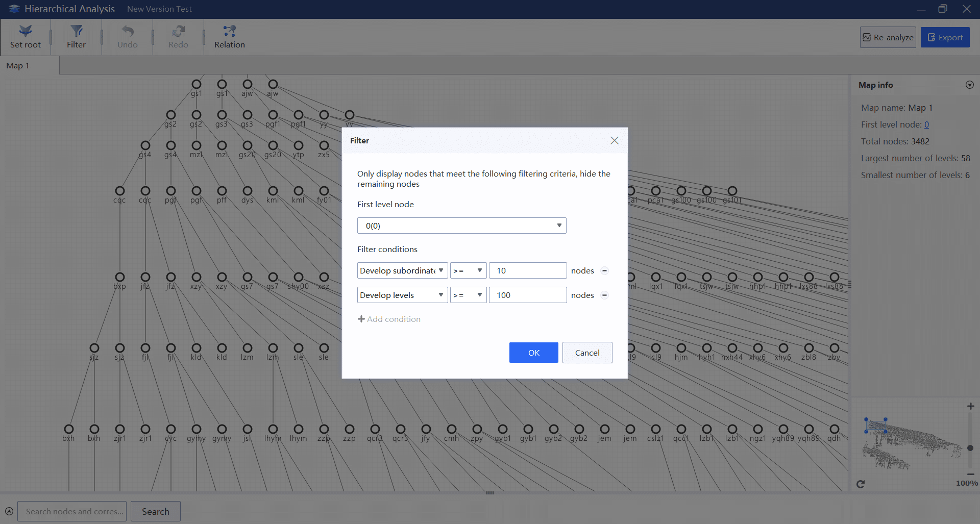Click Add condition
This screenshot has width=980, height=524.
point(389,319)
